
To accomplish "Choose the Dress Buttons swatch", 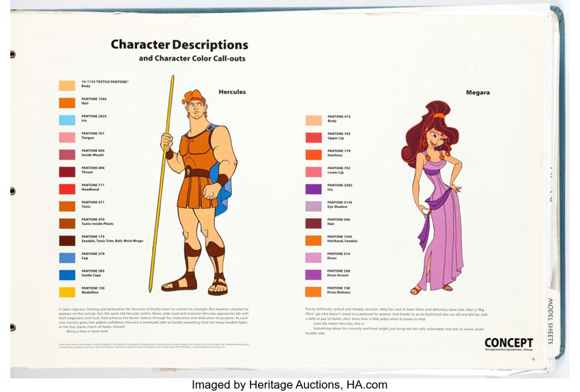I will (x=313, y=292).
